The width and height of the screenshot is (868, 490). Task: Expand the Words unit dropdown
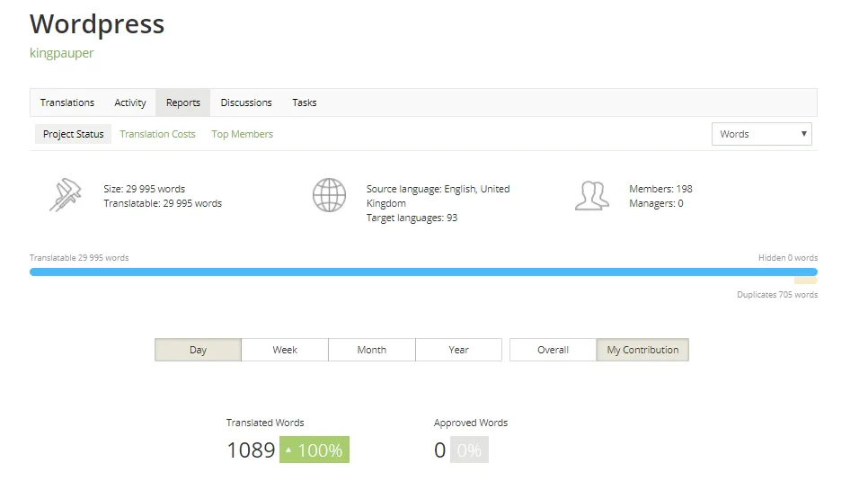[762, 134]
